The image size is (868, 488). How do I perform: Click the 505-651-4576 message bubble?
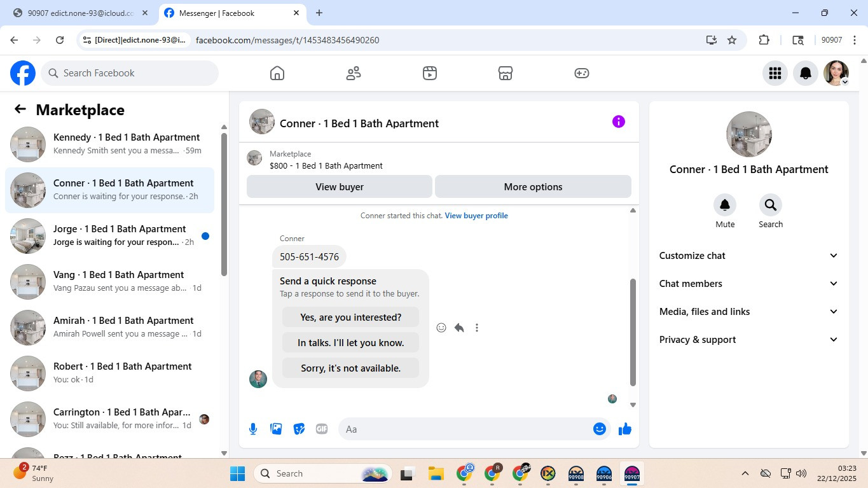(309, 257)
